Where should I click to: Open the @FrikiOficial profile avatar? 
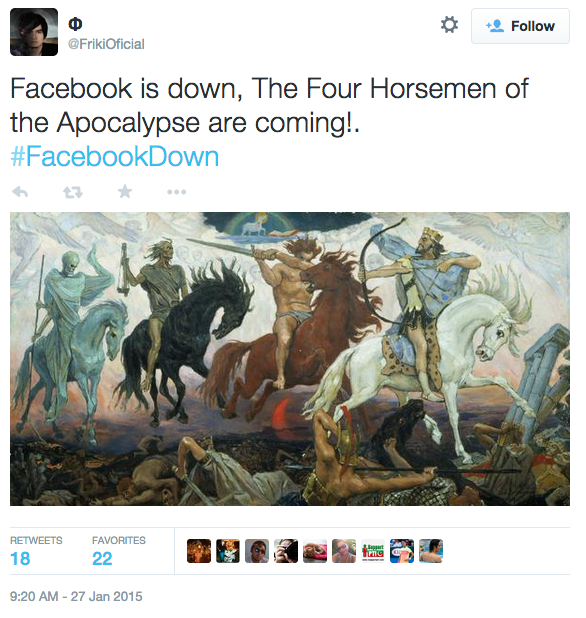point(34,32)
